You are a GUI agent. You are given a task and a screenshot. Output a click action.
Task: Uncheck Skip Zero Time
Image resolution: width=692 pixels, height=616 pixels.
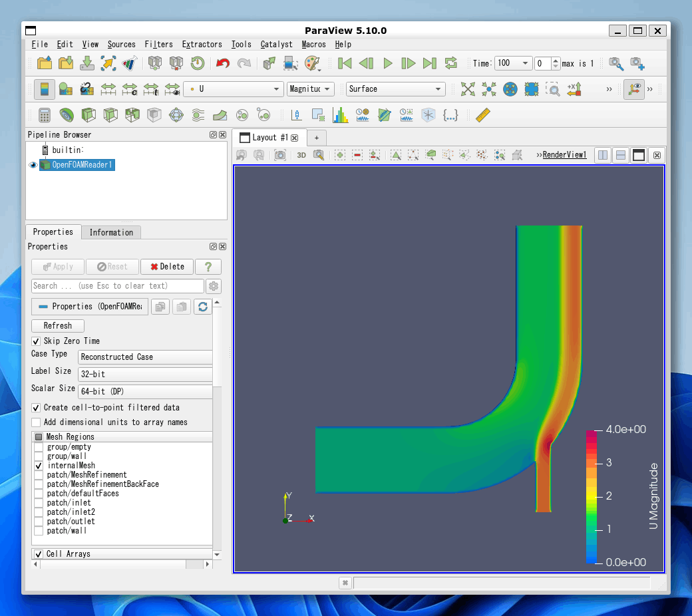(36, 341)
